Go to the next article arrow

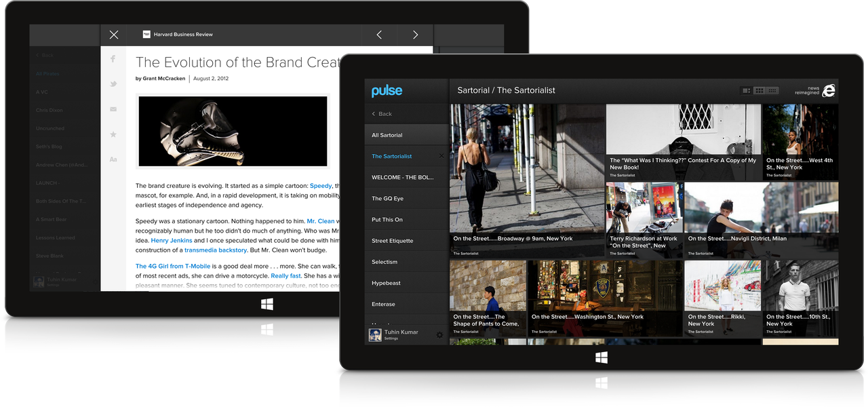pyautogui.click(x=415, y=35)
